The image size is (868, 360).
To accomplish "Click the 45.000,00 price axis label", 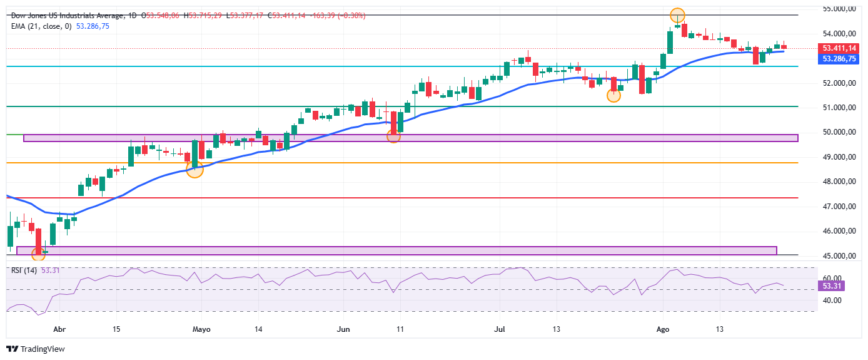I will pyautogui.click(x=839, y=256).
